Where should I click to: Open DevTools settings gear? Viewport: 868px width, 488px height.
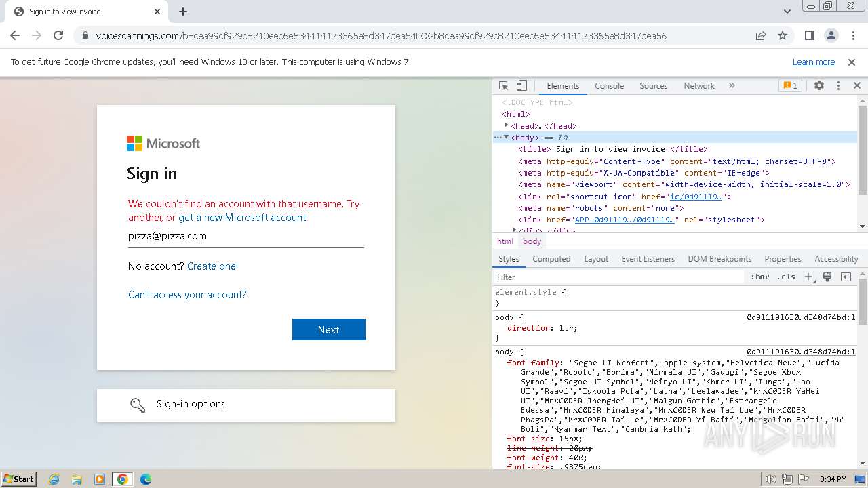tap(819, 86)
